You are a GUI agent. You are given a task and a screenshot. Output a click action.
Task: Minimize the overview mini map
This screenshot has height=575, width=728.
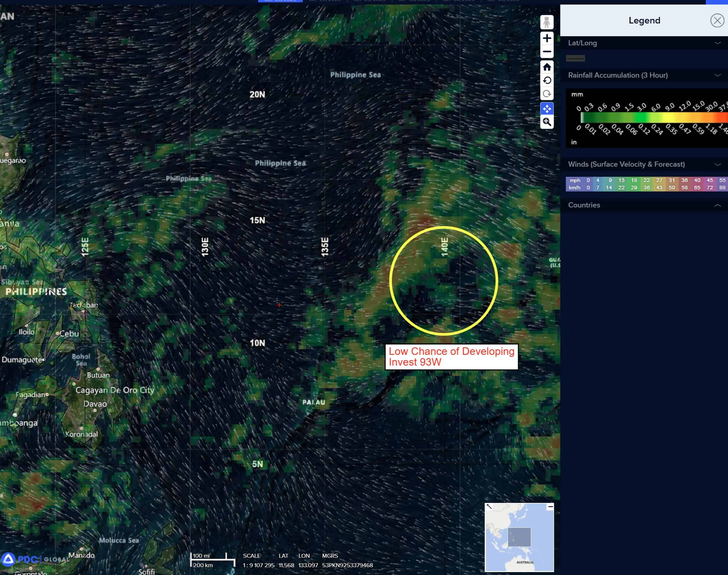pyautogui.click(x=550, y=507)
